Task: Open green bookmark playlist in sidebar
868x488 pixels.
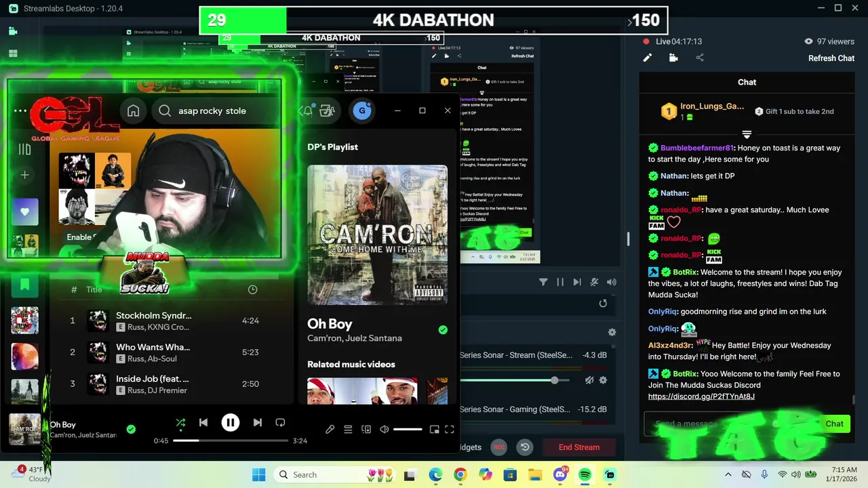Action: click(x=24, y=285)
